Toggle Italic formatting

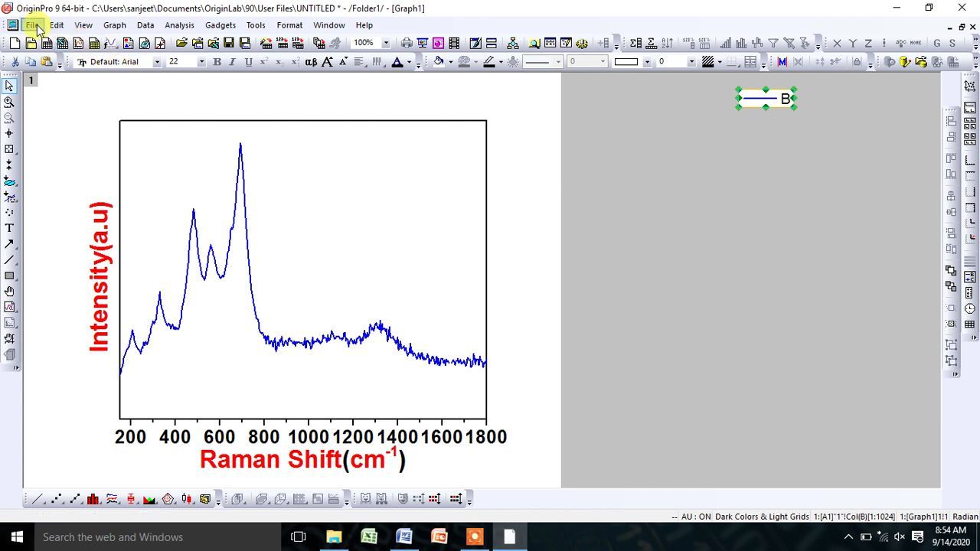[233, 62]
